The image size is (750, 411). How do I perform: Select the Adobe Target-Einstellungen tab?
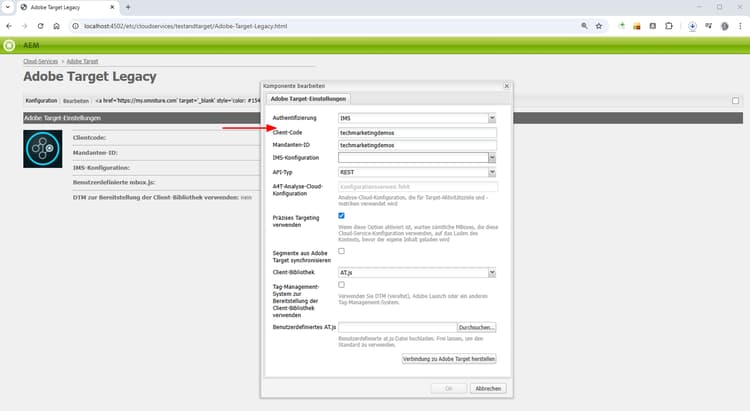308,99
